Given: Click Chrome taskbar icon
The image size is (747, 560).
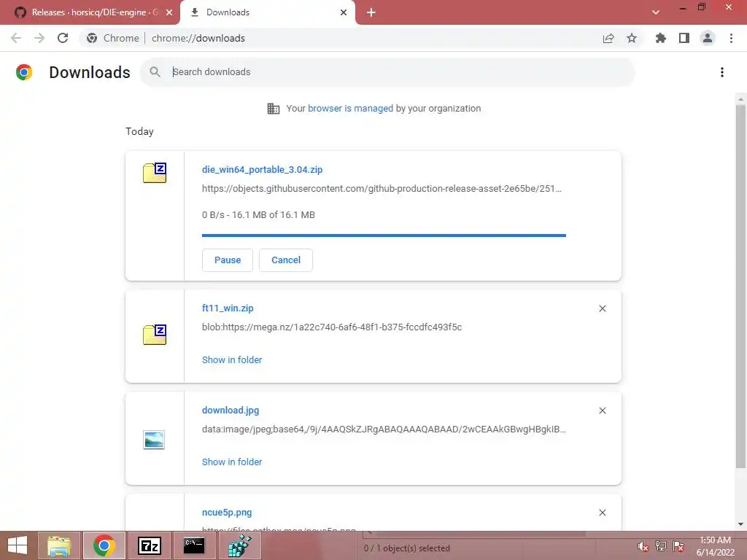Looking at the screenshot, I should point(104,545).
